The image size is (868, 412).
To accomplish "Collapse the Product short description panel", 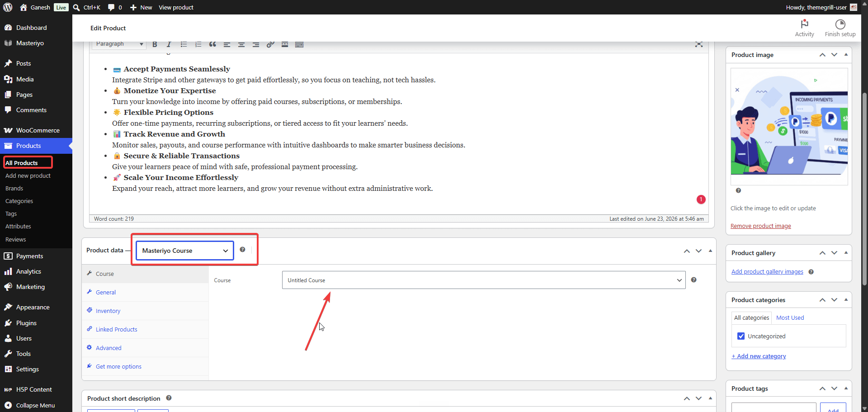I will click(710, 398).
